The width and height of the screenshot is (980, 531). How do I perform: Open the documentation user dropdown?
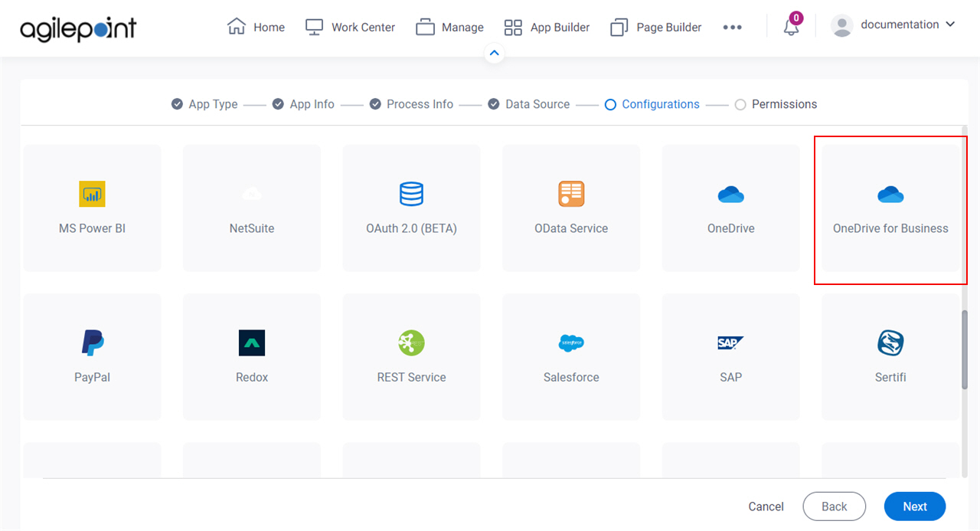point(908,25)
